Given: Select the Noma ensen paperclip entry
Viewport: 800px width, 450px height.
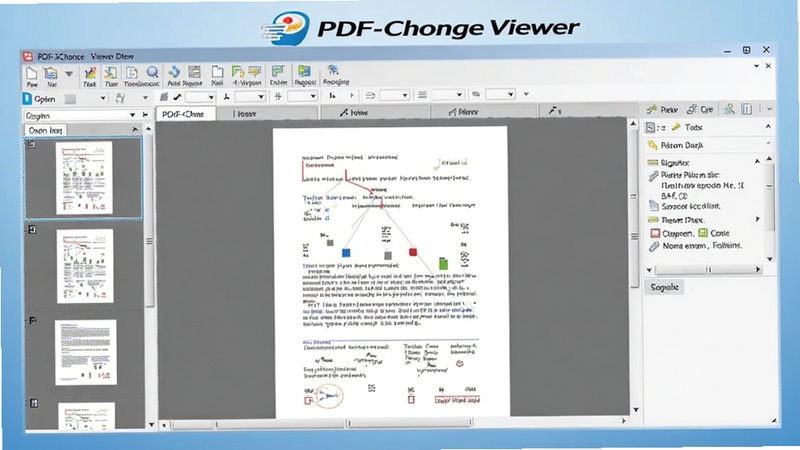Looking at the screenshot, I should 694,246.
